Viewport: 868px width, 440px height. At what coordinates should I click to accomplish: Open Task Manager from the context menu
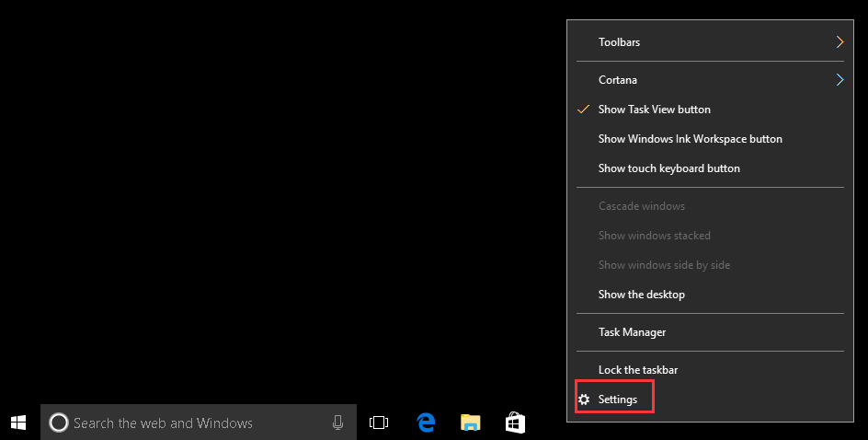coord(632,332)
